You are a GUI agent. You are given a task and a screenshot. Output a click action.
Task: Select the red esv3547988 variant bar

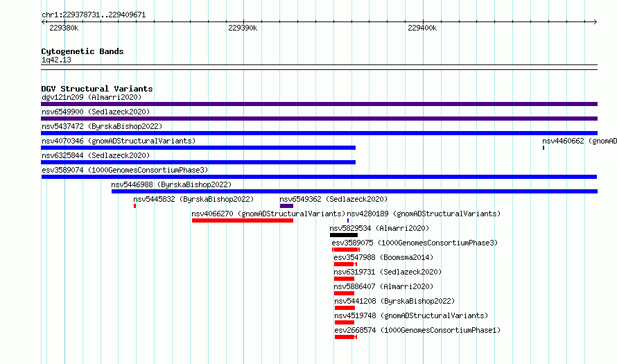tap(345, 264)
